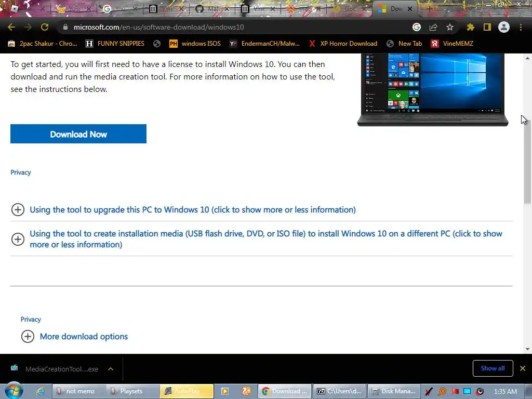Click the padlock site info icon
The image size is (532, 399).
click(65, 27)
